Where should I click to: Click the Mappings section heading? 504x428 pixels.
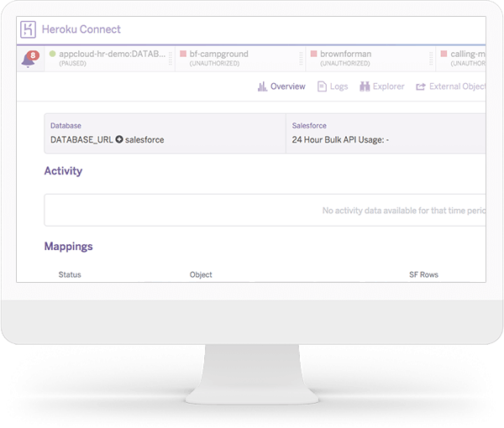pos(69,246)
